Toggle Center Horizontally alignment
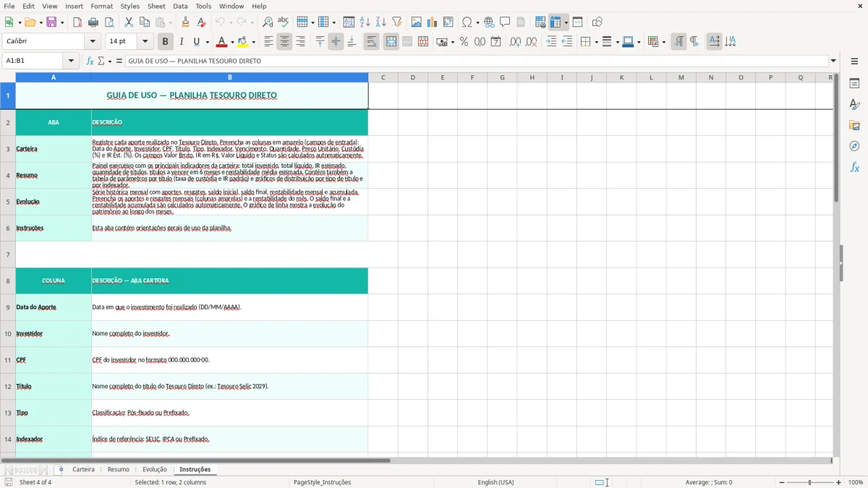Viewport: 868px width, 488px height. coord(285,42)
